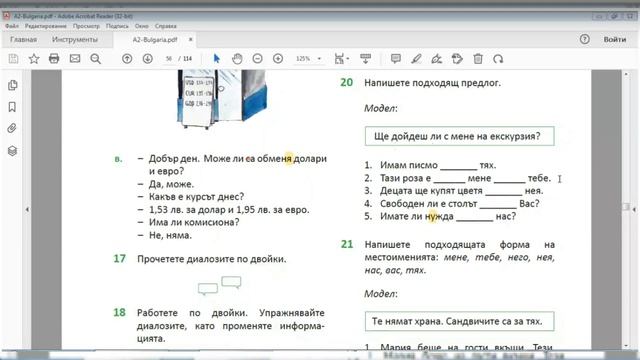Close the A2-Bulgaria.pdf tab
The height and width of the screenshot is (360, 640).
point(190,40)
